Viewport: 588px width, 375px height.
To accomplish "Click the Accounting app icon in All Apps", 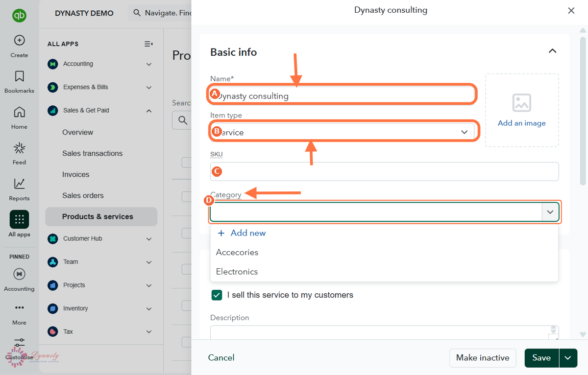I will pos(52,64).
